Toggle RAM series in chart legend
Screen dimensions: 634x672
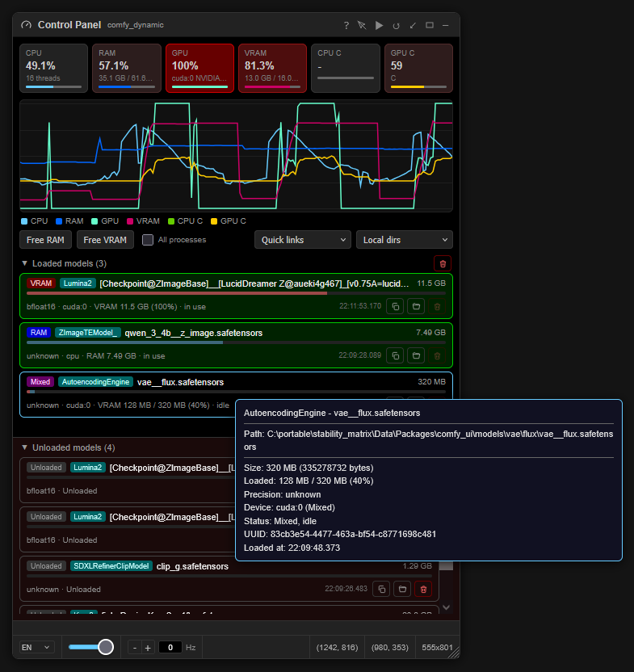[69, 221]
